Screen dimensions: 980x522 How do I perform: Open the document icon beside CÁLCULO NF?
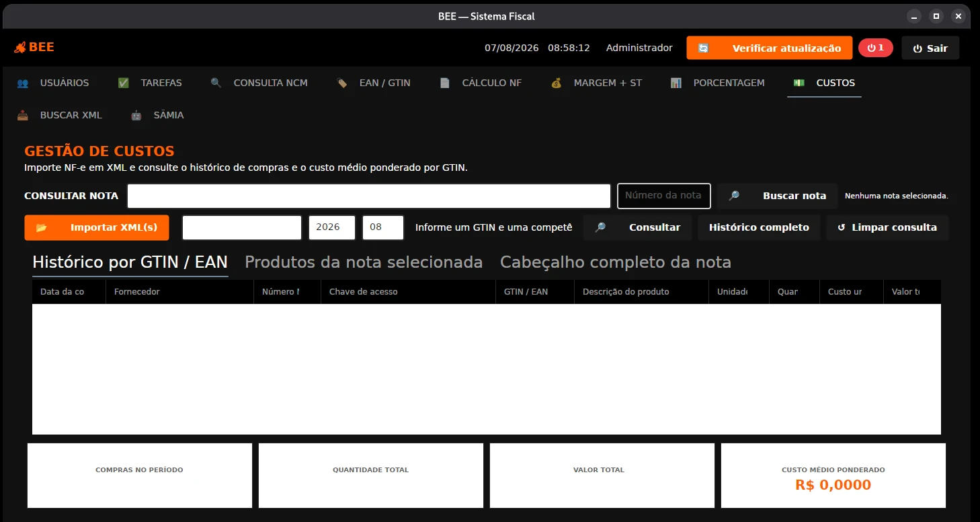click(445, 83)
